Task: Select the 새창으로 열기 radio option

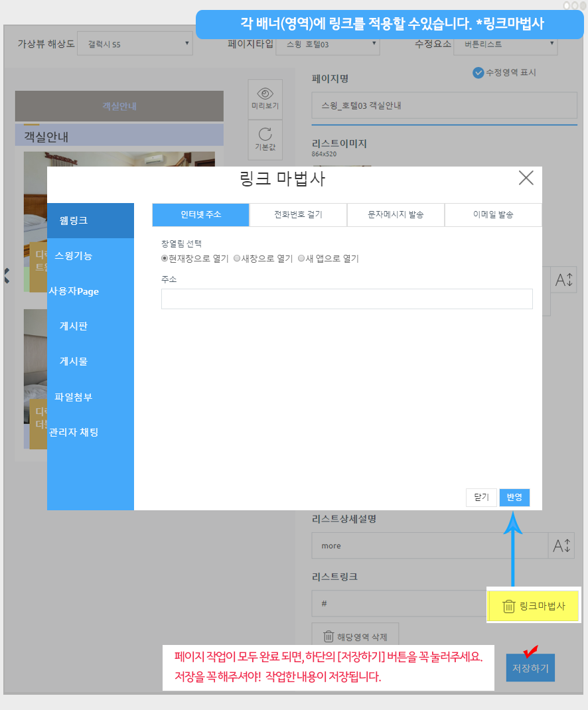Action: [x=237, y=259]
